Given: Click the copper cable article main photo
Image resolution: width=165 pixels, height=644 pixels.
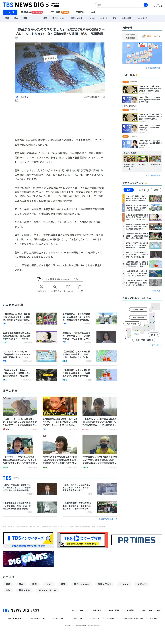Looking at the screenshot, I should tap(60, 68).
